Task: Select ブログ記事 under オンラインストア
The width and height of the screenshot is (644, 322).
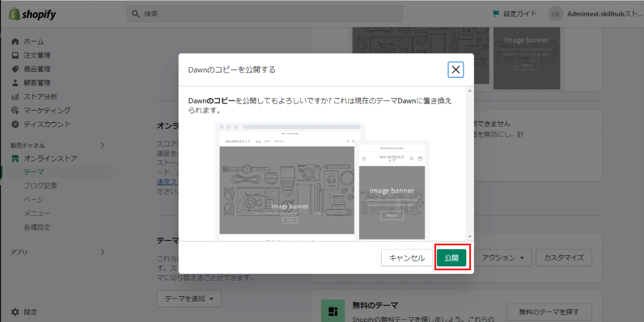Action: pyautogui.click(x=40, y=186)
